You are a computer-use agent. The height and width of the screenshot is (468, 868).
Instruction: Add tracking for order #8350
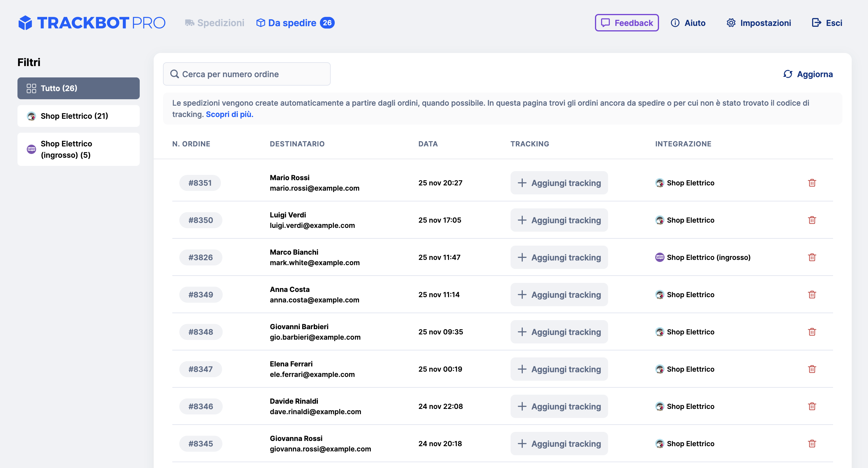point(559,220)
